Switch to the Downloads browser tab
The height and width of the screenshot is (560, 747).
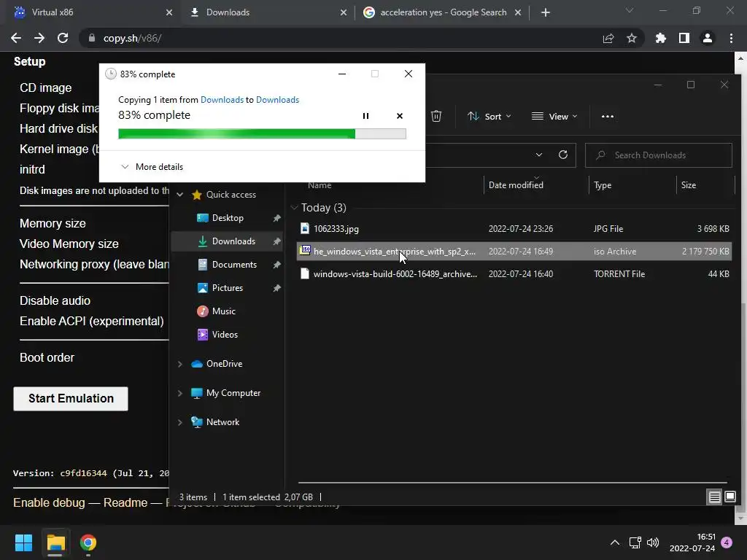point(267,12)
